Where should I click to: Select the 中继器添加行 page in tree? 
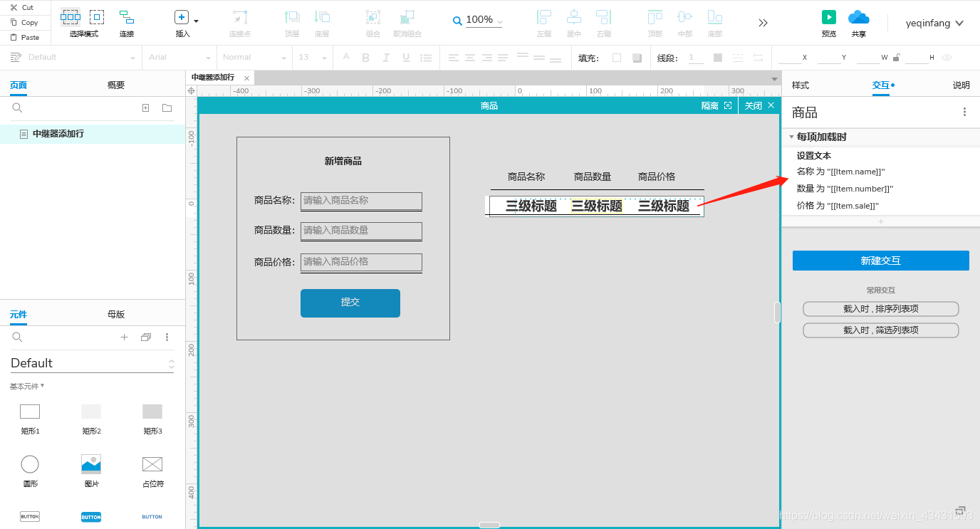click(x=93, y=134)
